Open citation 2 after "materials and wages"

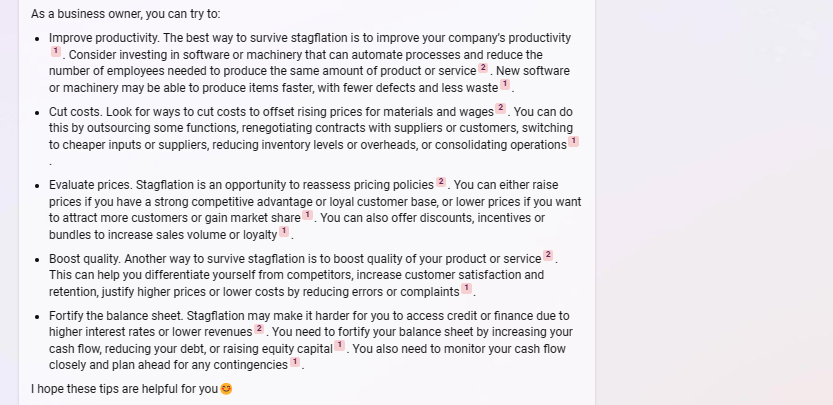pyautogui.click(x=500, y=108)
